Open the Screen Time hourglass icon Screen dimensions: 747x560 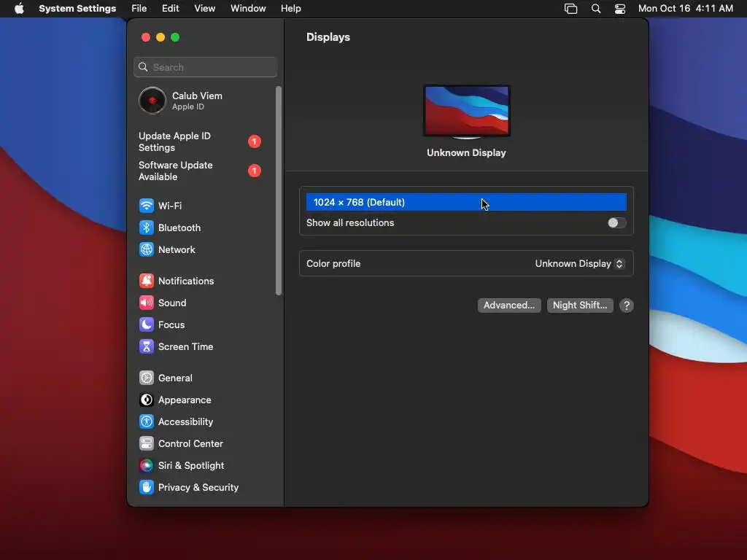(x=146, y=346)
